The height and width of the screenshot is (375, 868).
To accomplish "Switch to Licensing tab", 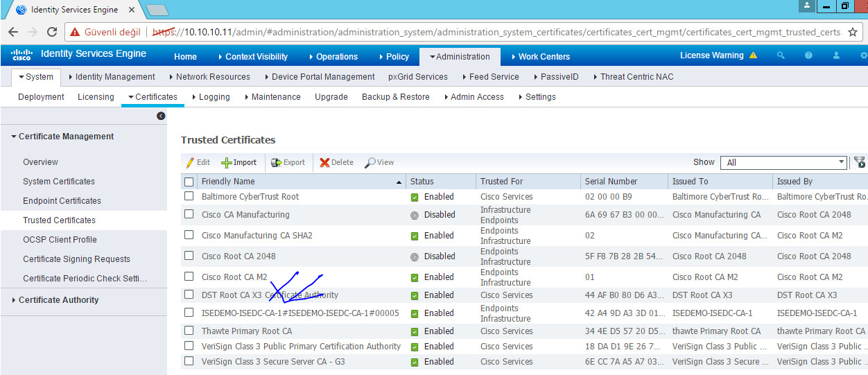I will tap(96, 97).
